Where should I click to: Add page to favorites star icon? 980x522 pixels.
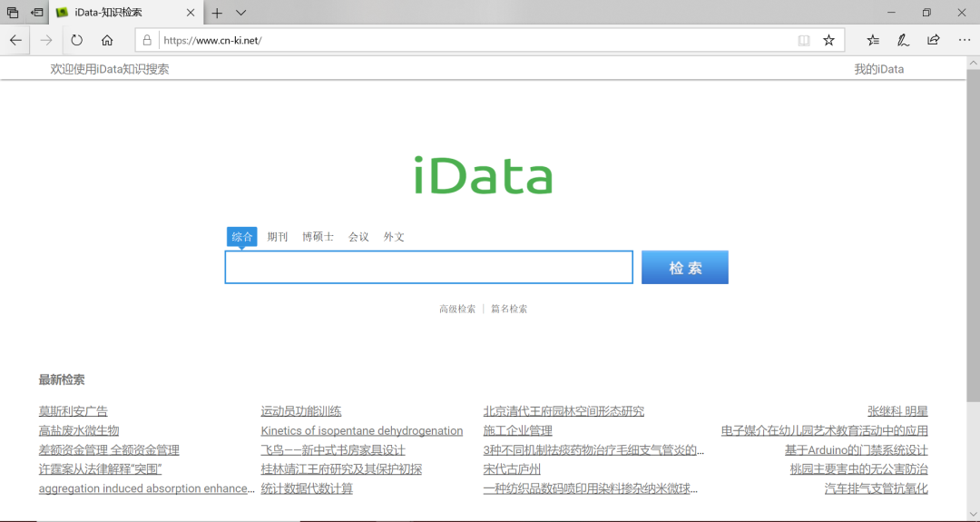pos(828,41)
